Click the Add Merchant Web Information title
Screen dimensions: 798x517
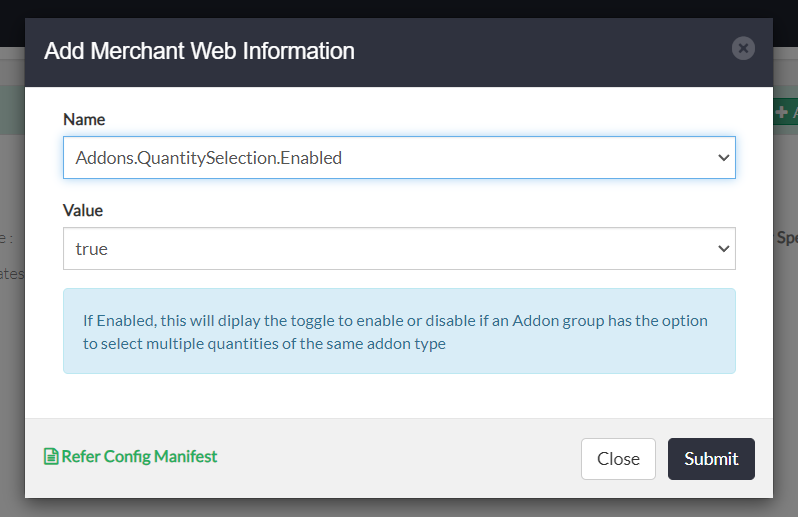coord(199,50)
